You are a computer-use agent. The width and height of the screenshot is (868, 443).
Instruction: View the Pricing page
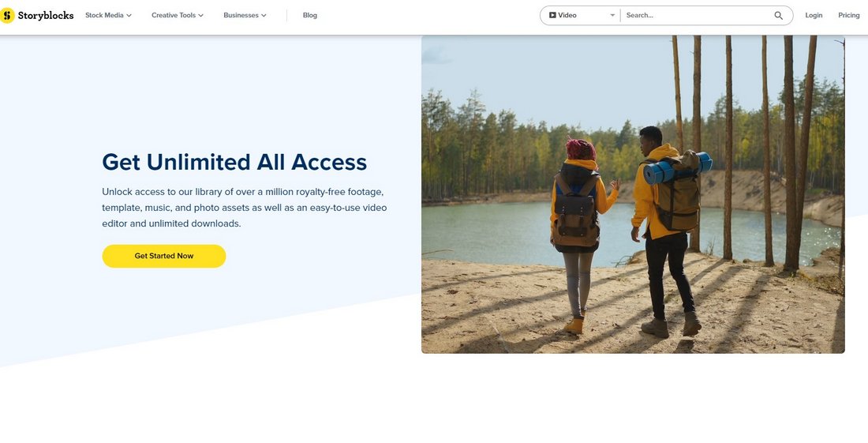click(x=848, y=16)
